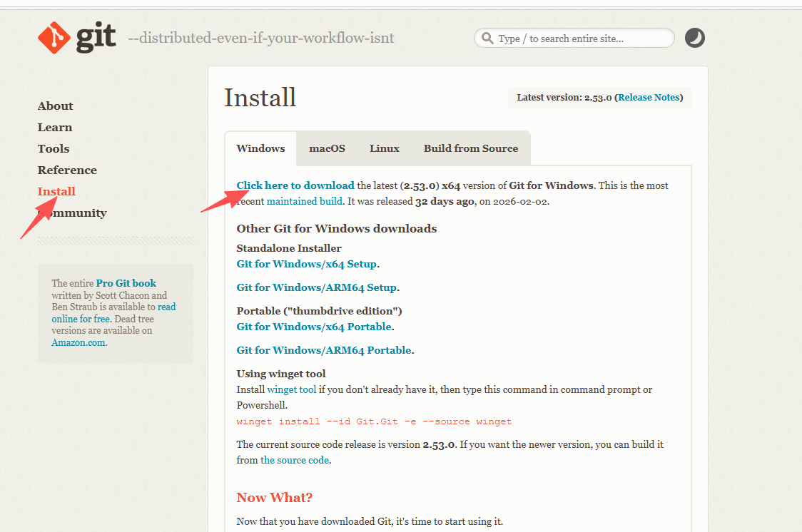Image resolution: width=802 pixels, height=532 pixels.
Task: Open the Release Notes link
Action: (x=649, y=97)
